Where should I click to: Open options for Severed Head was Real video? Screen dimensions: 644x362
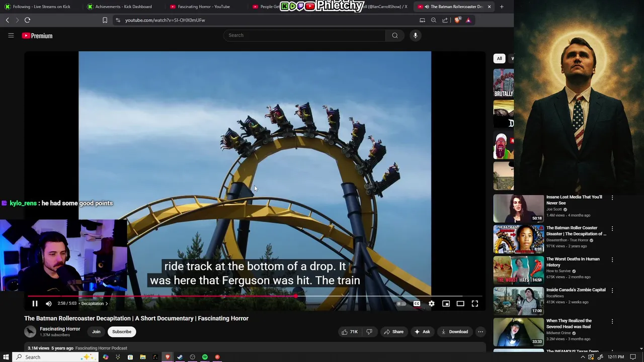tap(612, 322)
